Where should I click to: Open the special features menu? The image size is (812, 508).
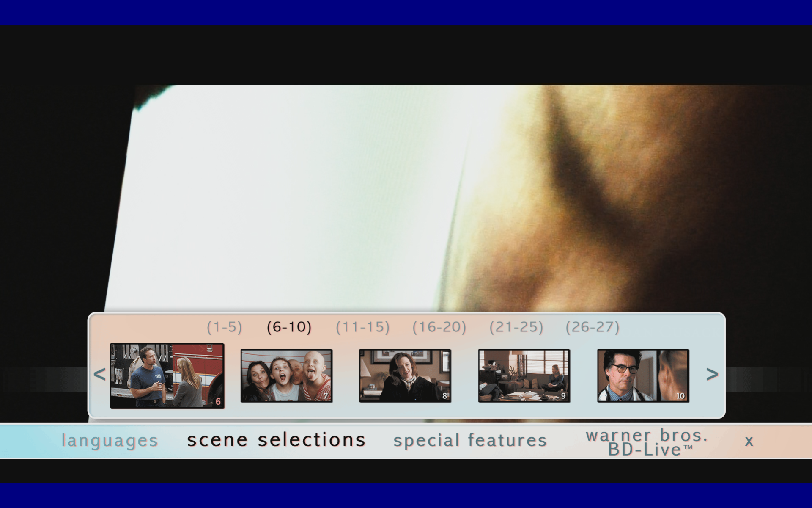[x=470, y=441]
